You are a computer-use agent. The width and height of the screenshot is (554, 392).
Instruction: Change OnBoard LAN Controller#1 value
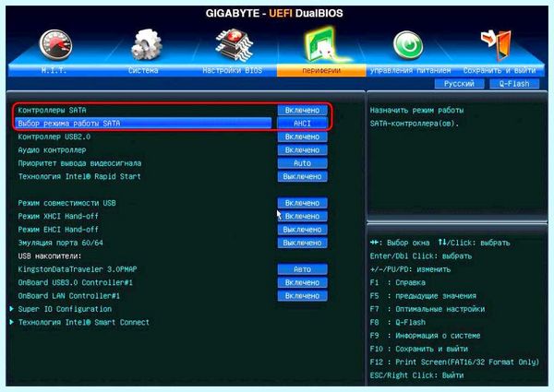[302, 296]
